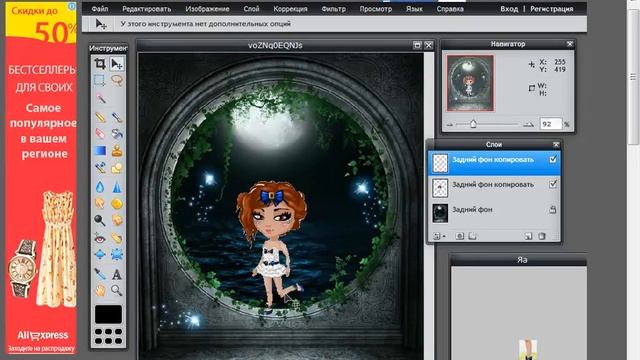The image size is (640, 360).
Task: Select the Dodge tool
Action: point(100,220)
